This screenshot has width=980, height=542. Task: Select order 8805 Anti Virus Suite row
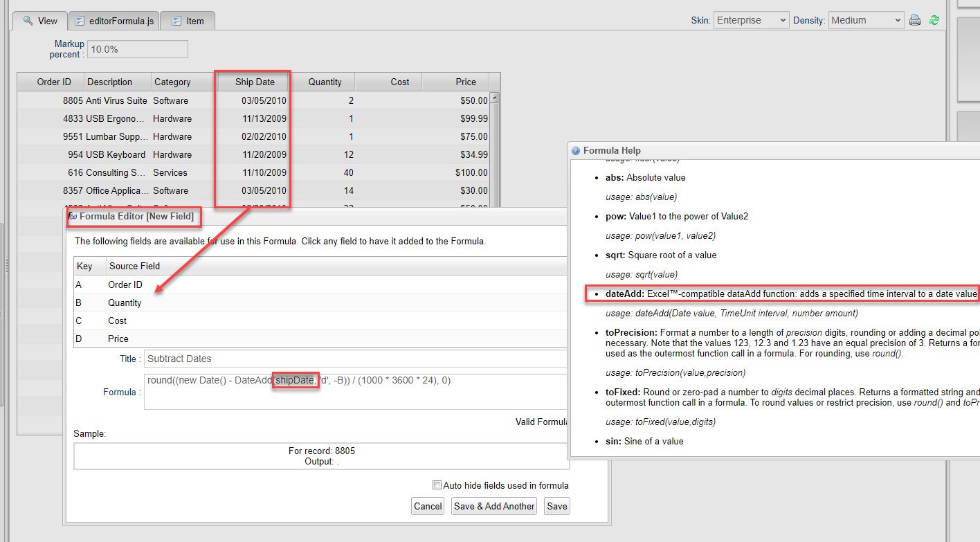point(253,100)
